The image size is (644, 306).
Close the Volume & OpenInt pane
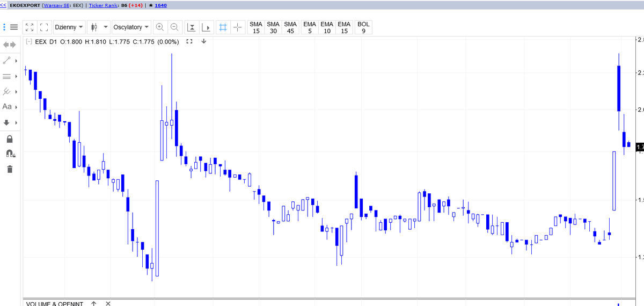(108, 304)
